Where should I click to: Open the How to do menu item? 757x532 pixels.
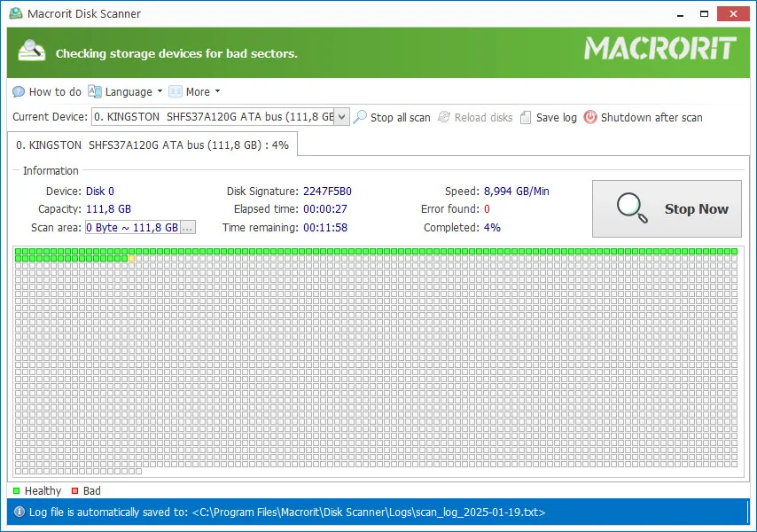click(47, 91)
